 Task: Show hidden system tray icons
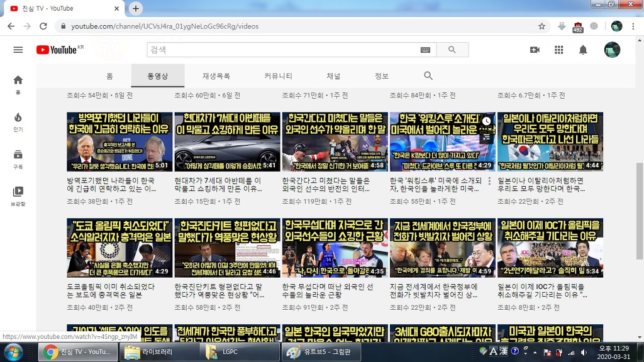click(x=534, y=353)
